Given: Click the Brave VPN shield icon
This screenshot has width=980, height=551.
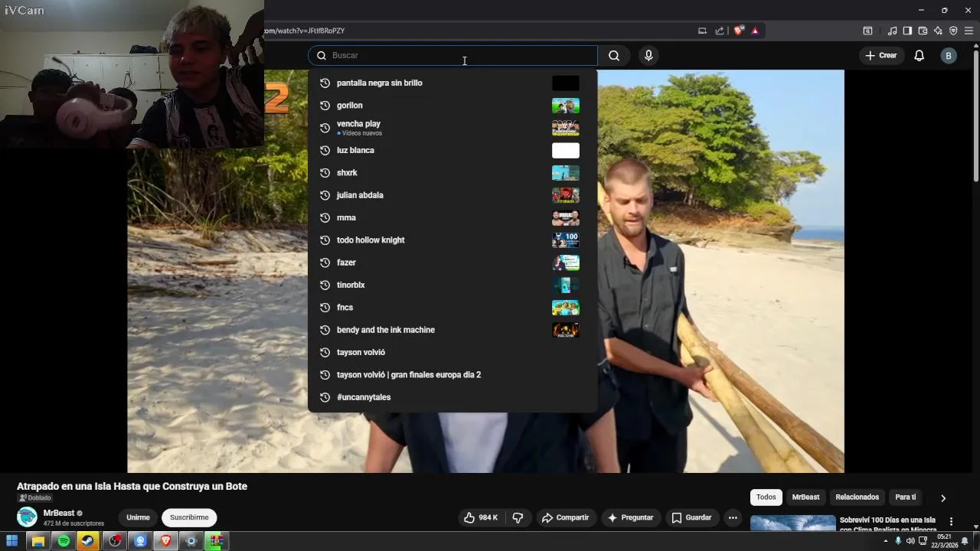Looking at the screenshot, I should [x=953, y=31].
